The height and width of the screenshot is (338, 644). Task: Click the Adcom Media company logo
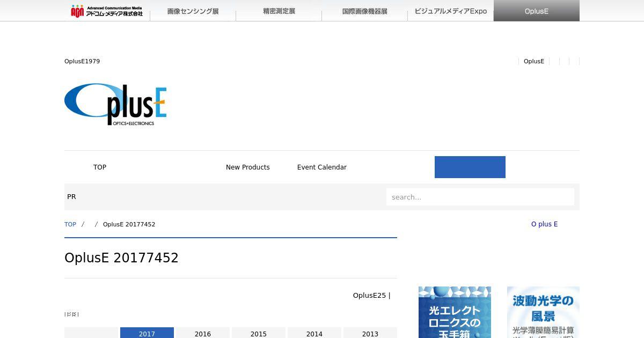[x=107, y=11]
